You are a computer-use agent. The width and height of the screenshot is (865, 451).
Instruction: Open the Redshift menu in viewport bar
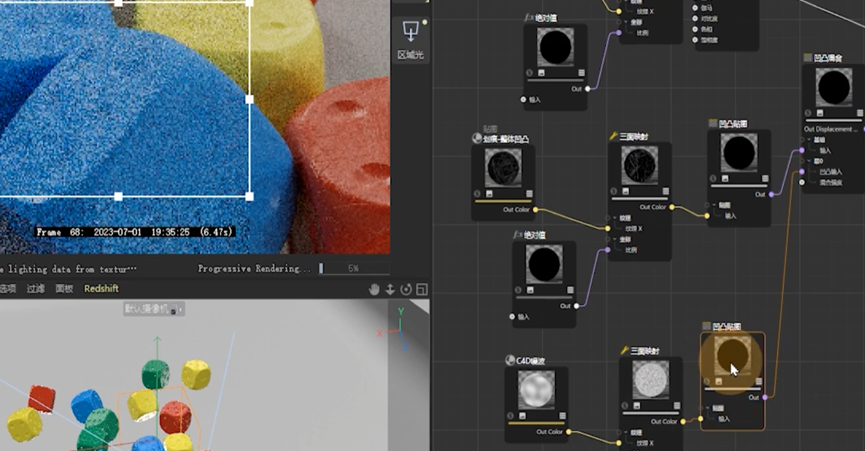tap(101, 288)
